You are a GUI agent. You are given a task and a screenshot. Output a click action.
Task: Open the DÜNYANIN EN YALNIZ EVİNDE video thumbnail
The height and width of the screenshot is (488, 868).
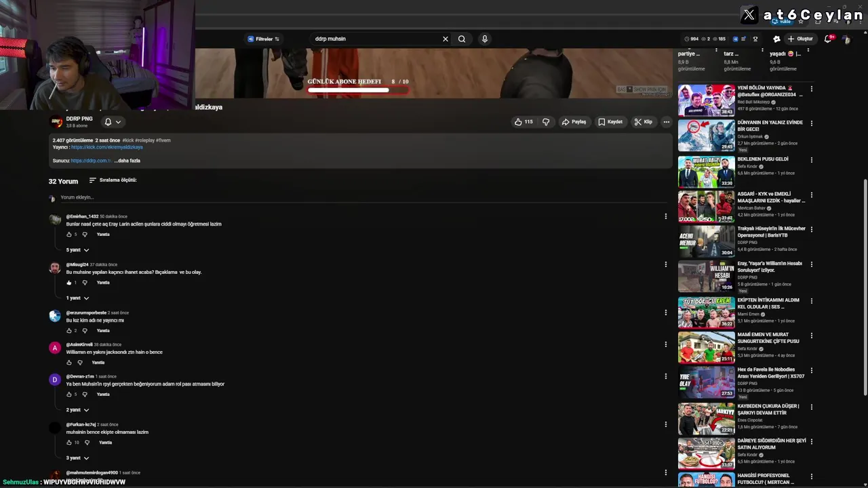(706, 136)
